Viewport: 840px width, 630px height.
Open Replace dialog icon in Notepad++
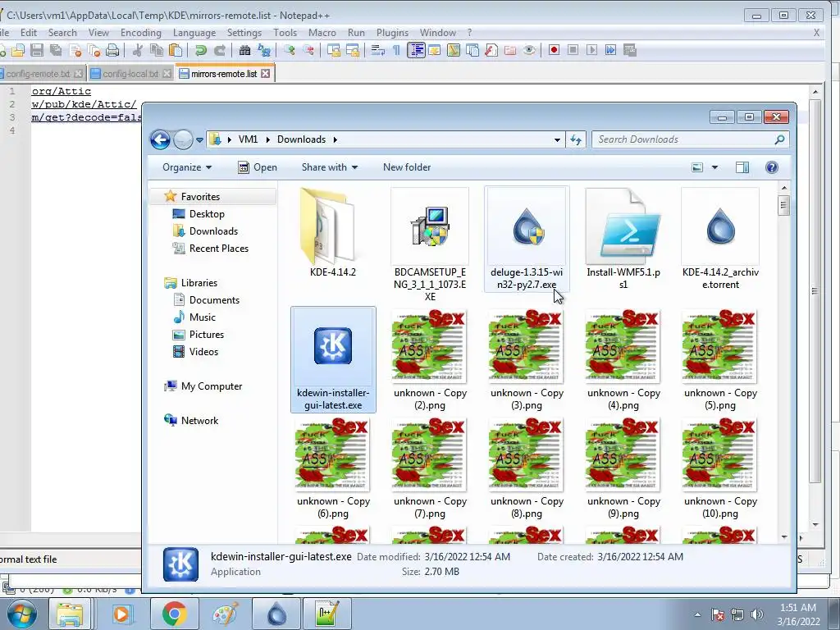coord(264,50)
